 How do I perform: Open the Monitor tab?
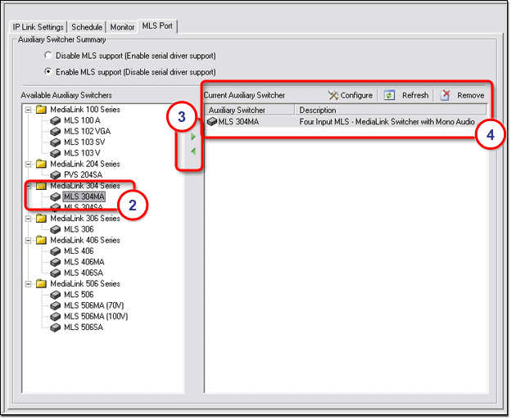[x=122, y=27]
